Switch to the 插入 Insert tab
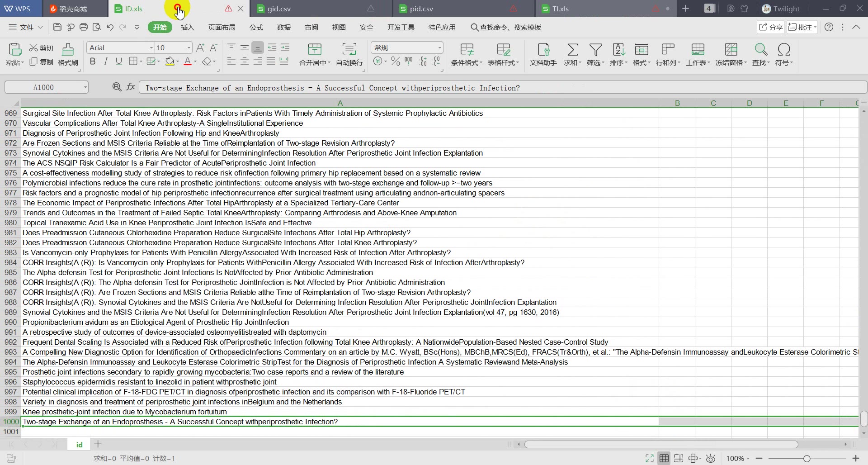Image resolution: width=868 pixels, height=465 pixels. (187, 27)
